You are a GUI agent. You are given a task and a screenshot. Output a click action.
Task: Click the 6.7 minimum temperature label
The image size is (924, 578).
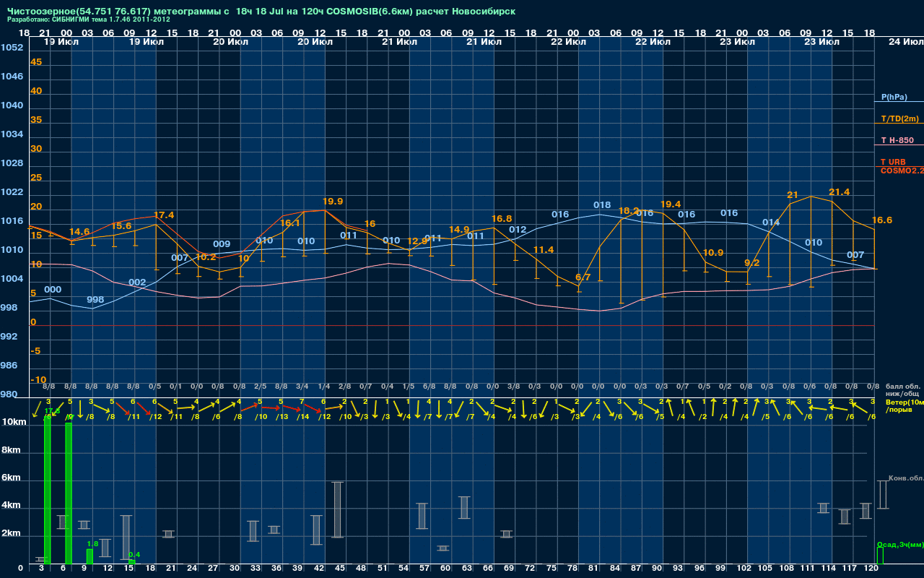[583, 277]
